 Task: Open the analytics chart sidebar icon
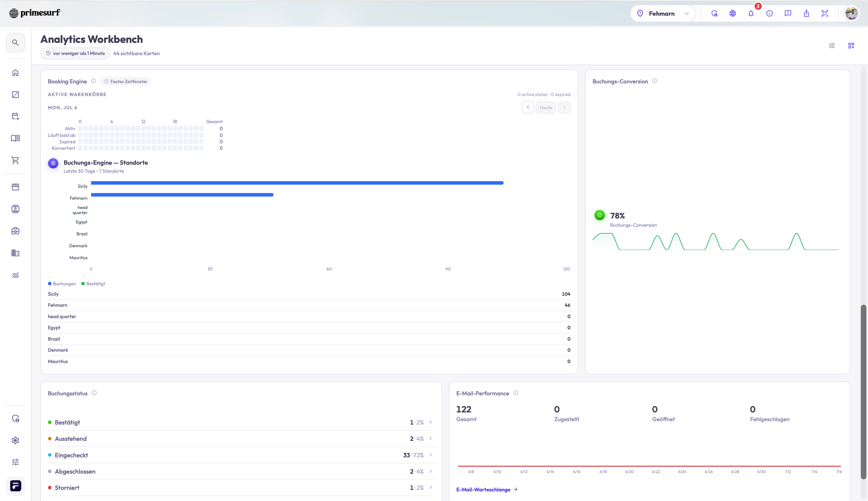(16, 275)
